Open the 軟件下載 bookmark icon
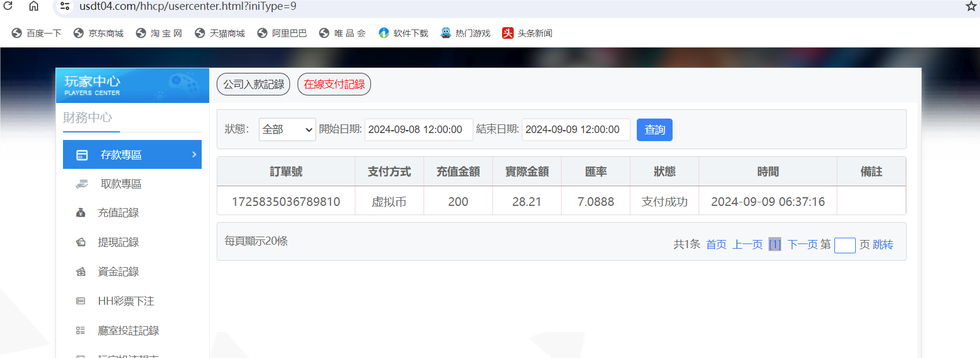This screenshot has height=358, width=980. (x=384, y=33)
